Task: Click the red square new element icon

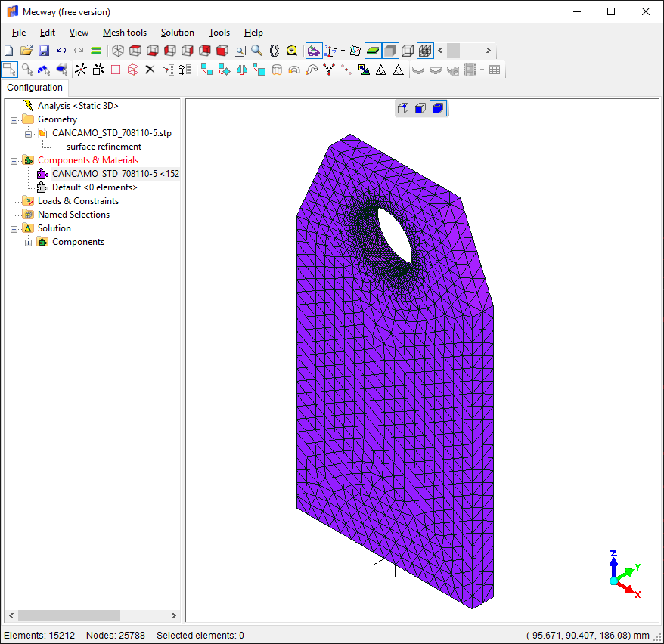Action: coord(116,70)
